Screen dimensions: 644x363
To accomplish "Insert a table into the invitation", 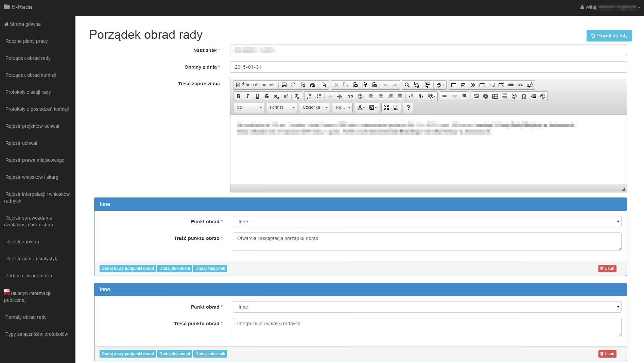I will click(495, 96).
